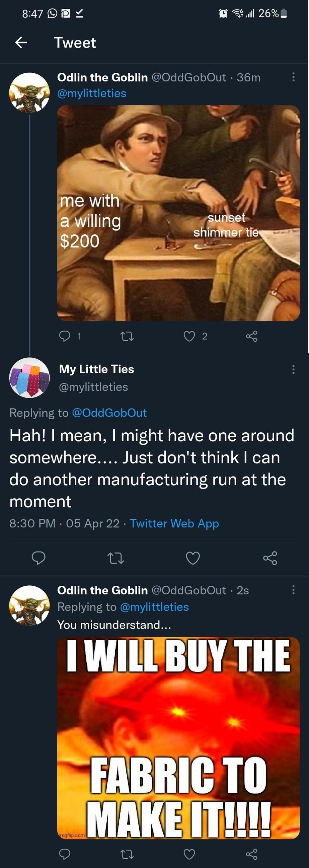Reply to the "You misunderstand..." tweet

click(x=65, y=854)
